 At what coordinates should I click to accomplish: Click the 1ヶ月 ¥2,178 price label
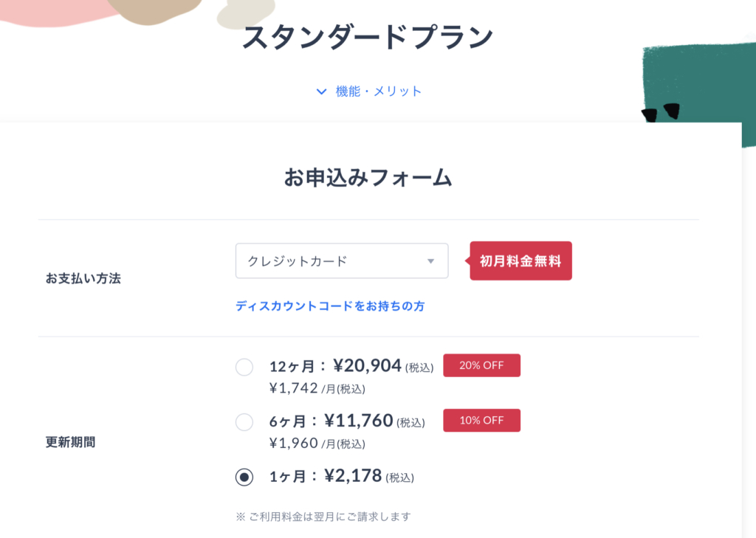[x=341, y=476]
